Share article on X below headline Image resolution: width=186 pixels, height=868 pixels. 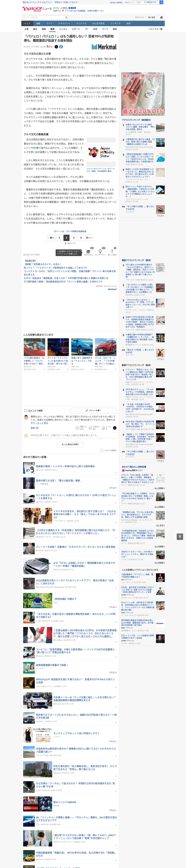tap(56, 47)
